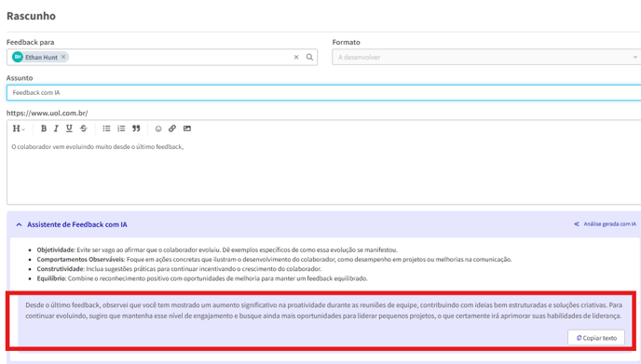Viewport: 641px width, 364px height.
Task: Click the AI-generated feedback paragraph starting 'Desde o último'
Action: tap(323, 311)
